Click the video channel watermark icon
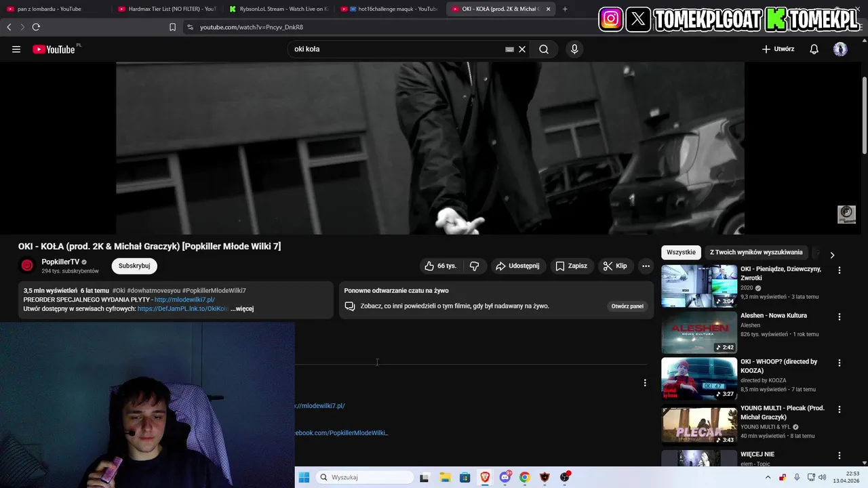The width and height of the screenshot is (868, 488). coord(846,214)
